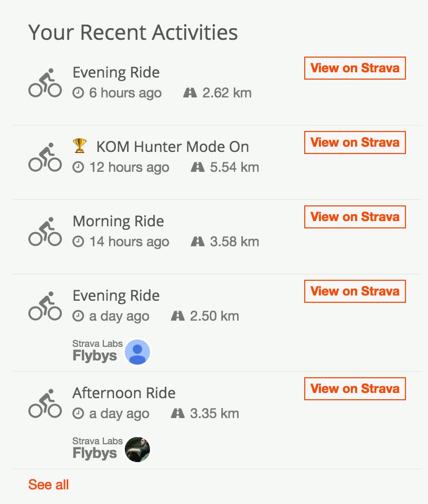The height and width of the screenshot is (504, 428).
Task: View Afternoon Ride on Strava
Action: (355, 389)
